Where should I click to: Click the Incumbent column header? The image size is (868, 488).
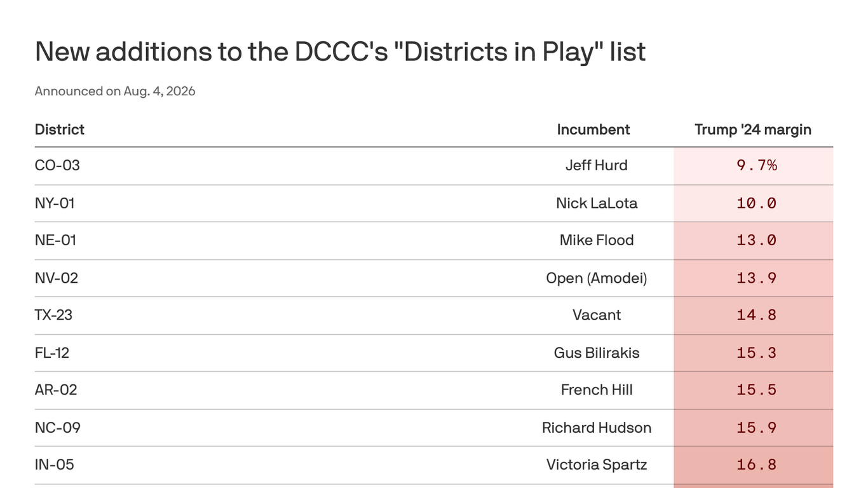593,130
